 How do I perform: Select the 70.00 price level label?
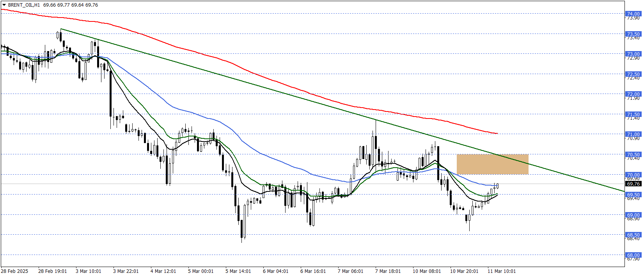[633, 175]
